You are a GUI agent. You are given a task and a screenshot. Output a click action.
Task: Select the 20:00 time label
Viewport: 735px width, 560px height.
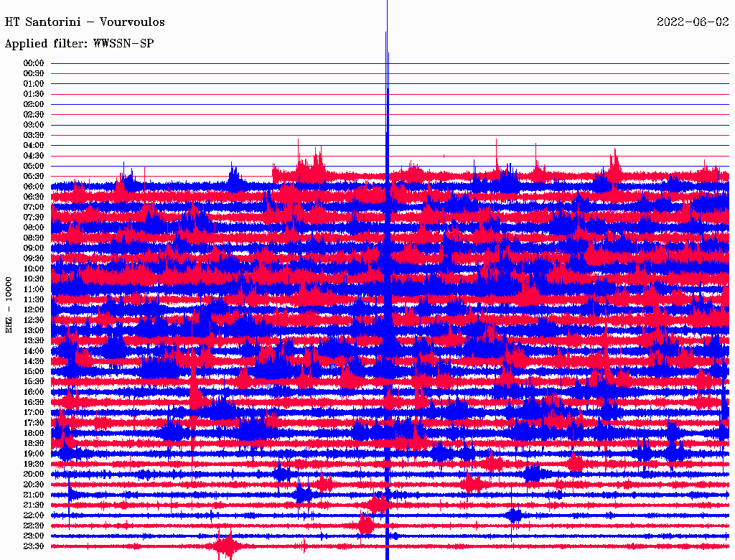34,474
